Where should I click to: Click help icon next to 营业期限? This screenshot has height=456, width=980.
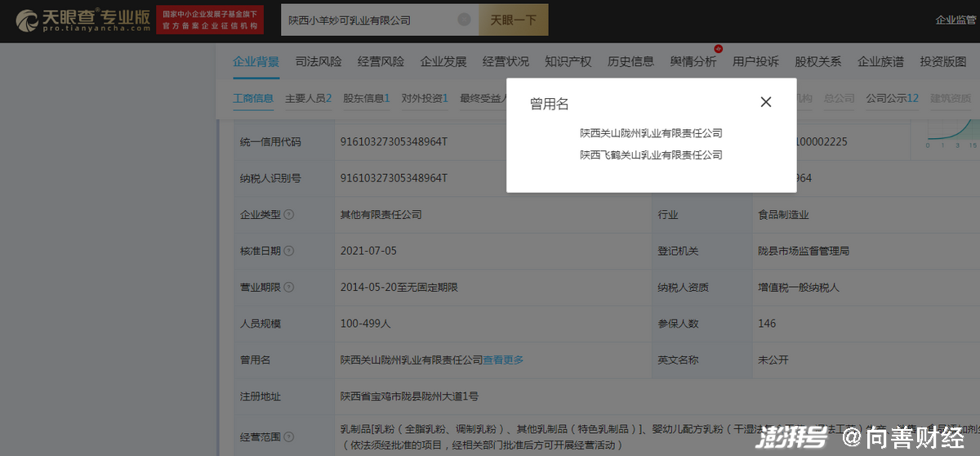tap(289, 288)
